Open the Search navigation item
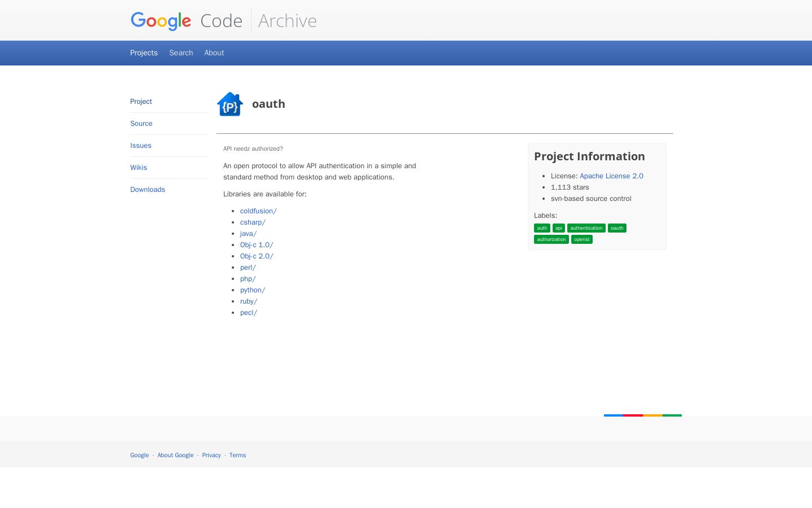Viewport: 812px width, 508px height. [181, 52]
